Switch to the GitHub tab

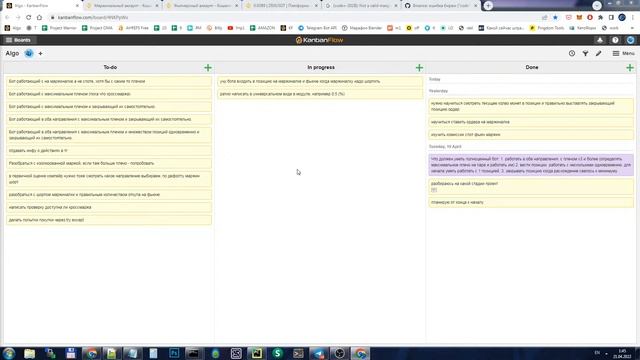point(440,6)
